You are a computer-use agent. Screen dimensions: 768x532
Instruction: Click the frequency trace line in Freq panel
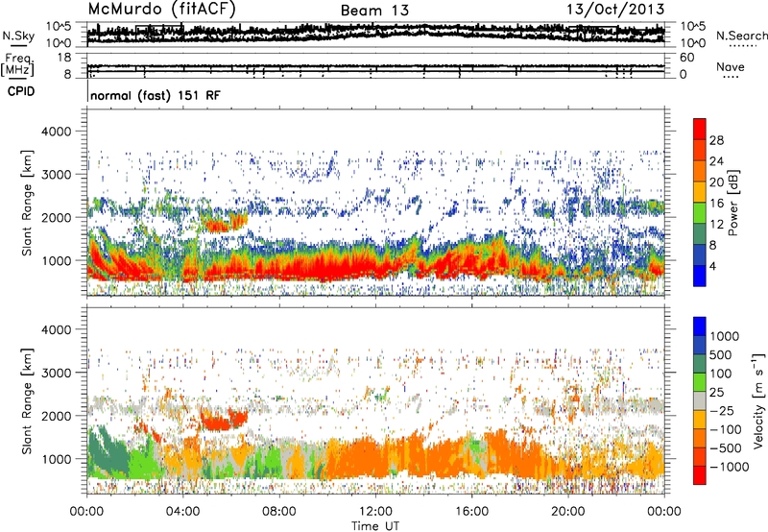[375, 66]
